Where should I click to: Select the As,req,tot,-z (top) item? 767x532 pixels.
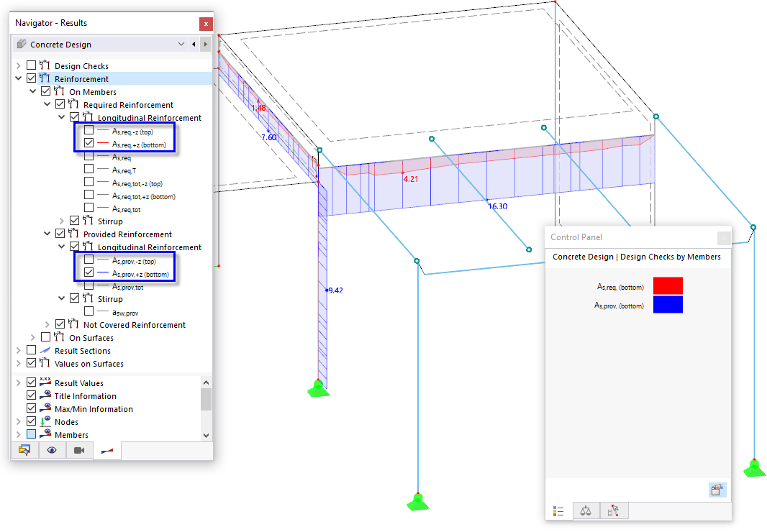[137, 183]
